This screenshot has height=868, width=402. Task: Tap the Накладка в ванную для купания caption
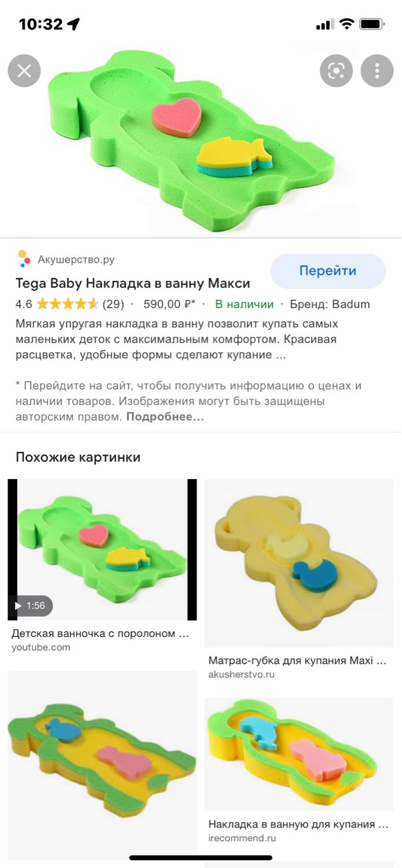pyautogui.click(x=298, y=824)
